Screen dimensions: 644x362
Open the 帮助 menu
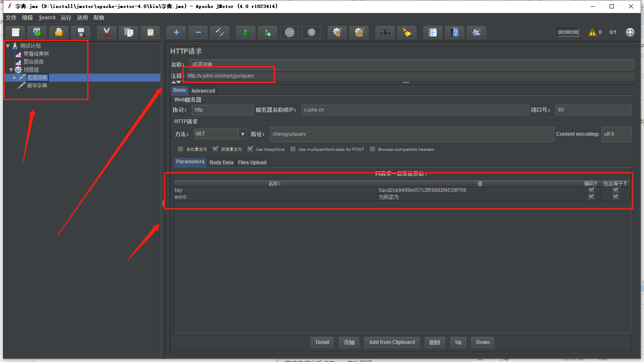(99, 18)
